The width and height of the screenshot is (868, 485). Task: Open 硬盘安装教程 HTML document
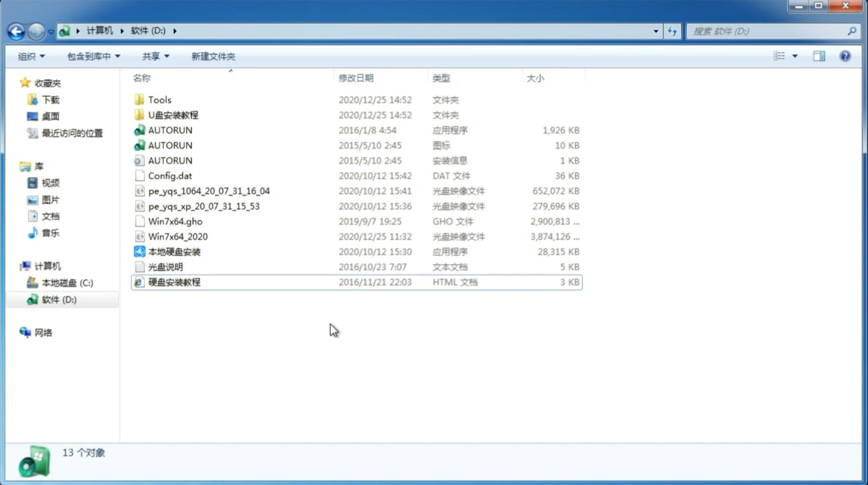click(x=174, y=282)
